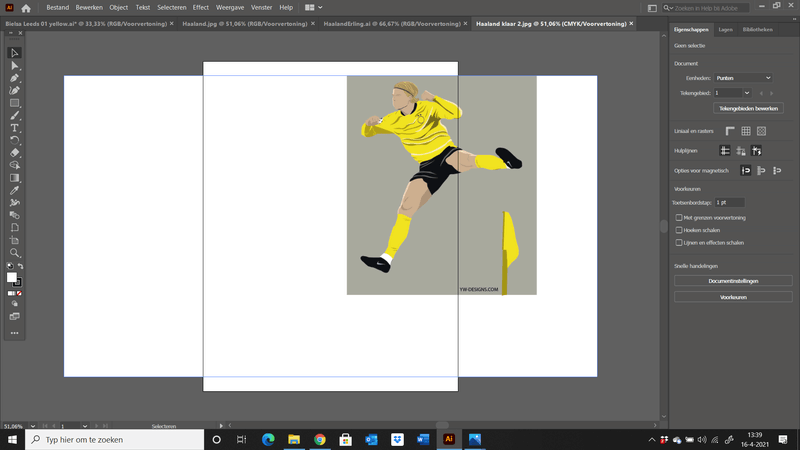Click the Toetsenbordstap input field
This screenshot has width=800, height=450.
point(730,203)
